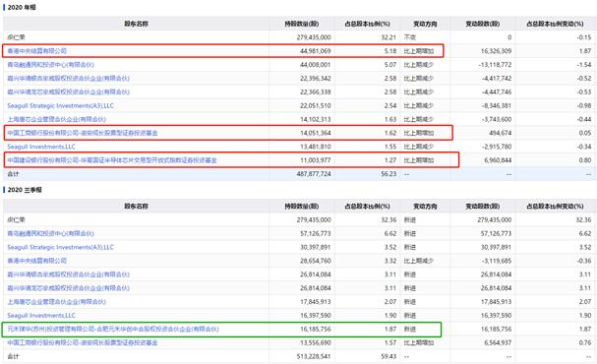Open 香港中央结算有限公司 link in 2020三季报 table
The image size is (597, 364).
37,261
